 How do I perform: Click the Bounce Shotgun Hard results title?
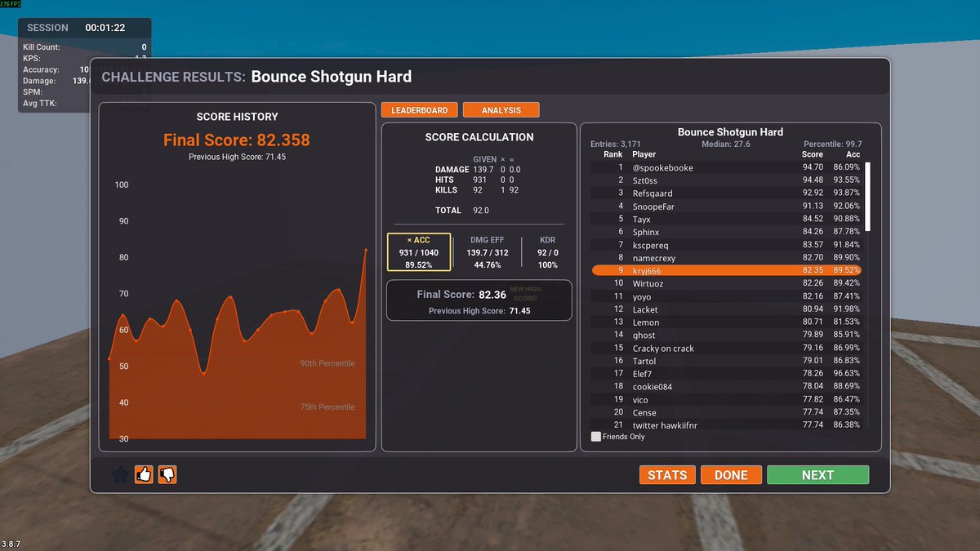point(332,77)
